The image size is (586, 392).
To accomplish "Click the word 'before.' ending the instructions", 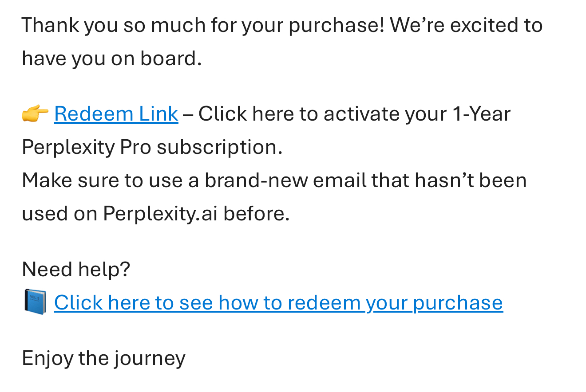I will click(x=256, y=214).
